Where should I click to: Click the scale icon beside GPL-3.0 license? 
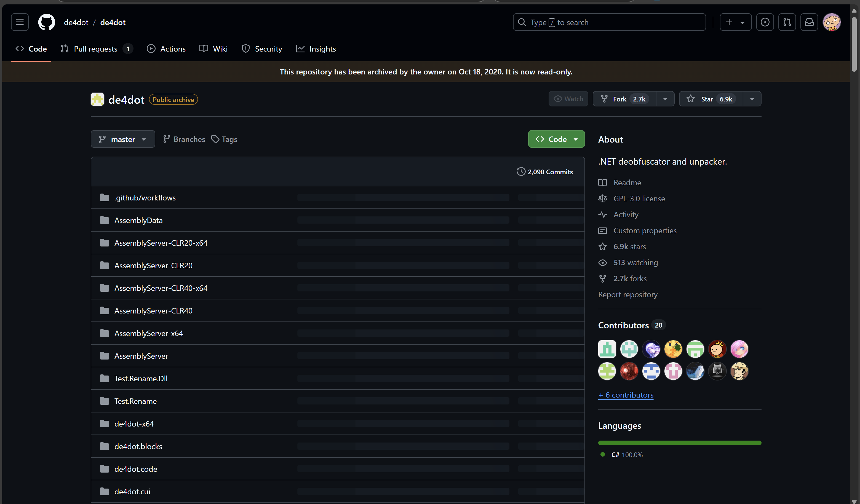click(x=603, y=199)
